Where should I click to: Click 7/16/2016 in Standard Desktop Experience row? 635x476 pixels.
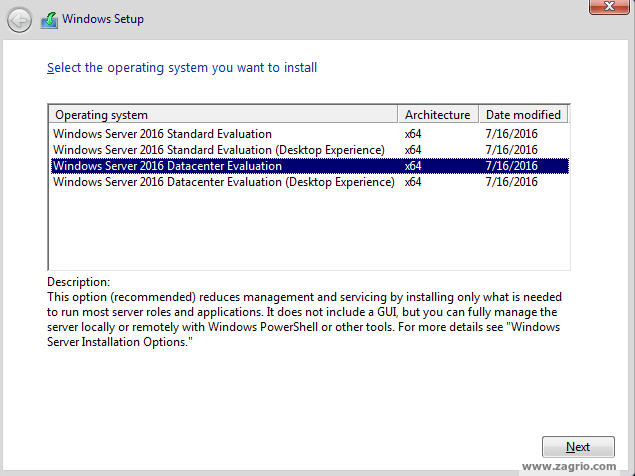tap(511, 150)
